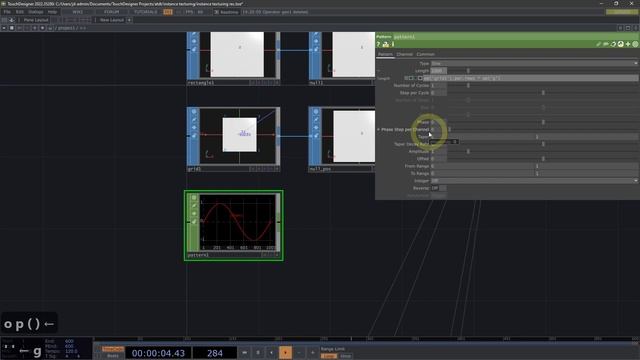The image size is (640, 360).
Task: Click the Tempo value 120.0
Action: point(71,351)
